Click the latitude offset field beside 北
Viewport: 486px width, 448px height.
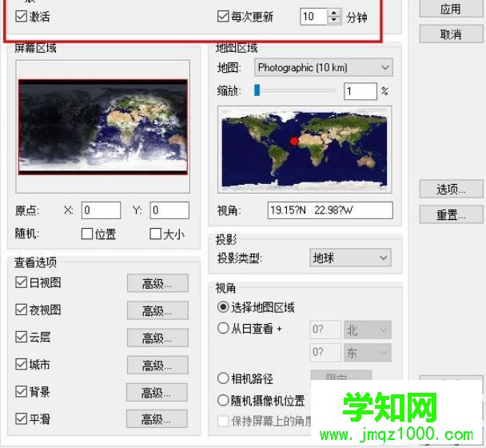pos(325,330)
